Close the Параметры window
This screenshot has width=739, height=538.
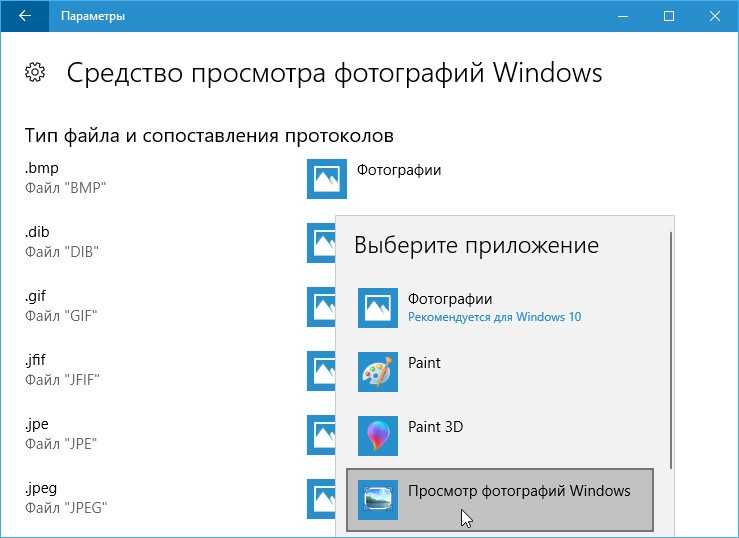point(714,16)
